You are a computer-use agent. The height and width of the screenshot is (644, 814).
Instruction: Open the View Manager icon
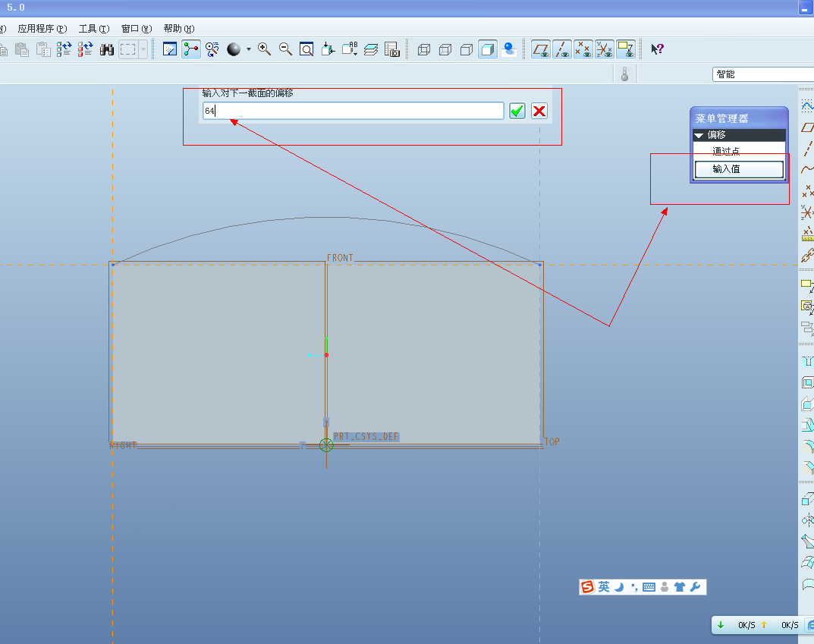pos(392,49)
